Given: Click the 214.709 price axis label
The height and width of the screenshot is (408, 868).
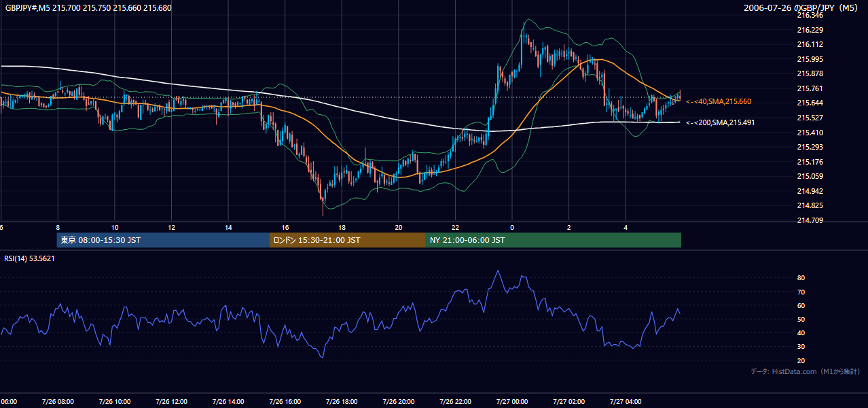Looking at the screenshot, I should click(810, 220).
